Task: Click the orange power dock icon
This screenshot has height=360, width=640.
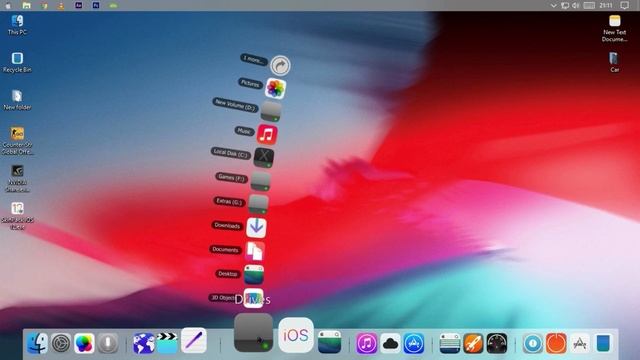Action: point(556,343)
